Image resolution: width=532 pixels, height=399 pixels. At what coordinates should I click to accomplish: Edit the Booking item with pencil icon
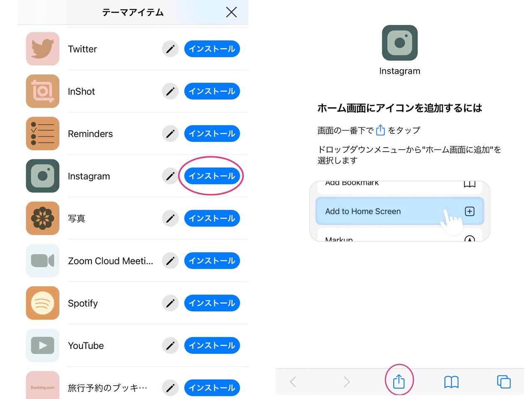[x=170, y=388]
